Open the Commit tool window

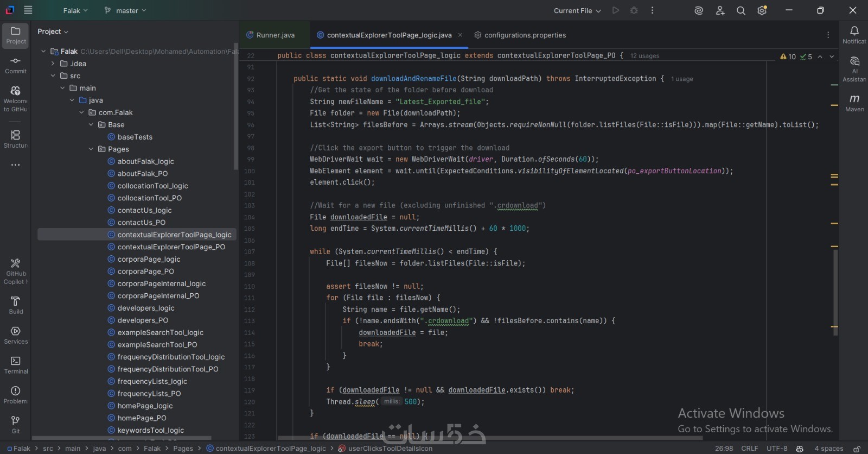(x=16, y=65)
